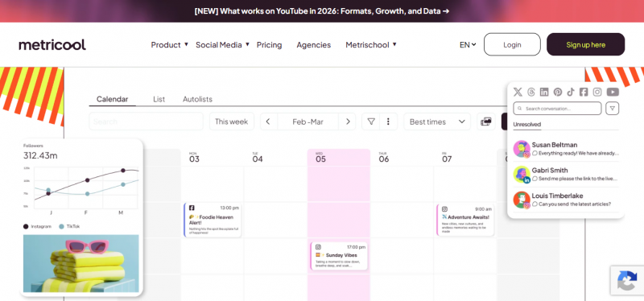Go to previous week with left arrow
The width and height of the screenshot is (644, 301).
click(x=268, y=122)
